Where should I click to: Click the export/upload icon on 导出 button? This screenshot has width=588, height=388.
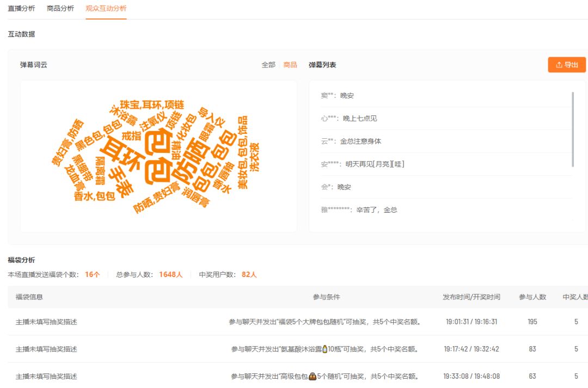coord(558,64)
